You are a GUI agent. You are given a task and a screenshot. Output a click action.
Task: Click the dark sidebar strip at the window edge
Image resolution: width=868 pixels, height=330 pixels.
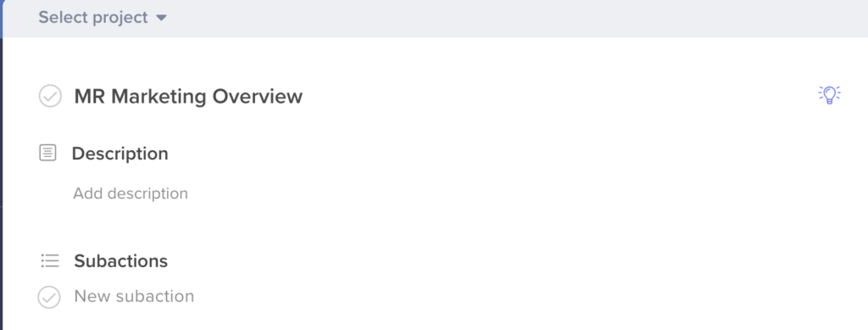(x=1, y=182)
